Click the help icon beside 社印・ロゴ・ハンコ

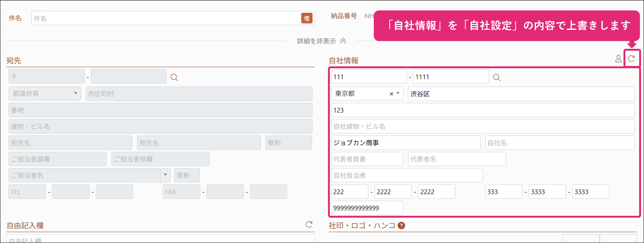pos(401,225)
